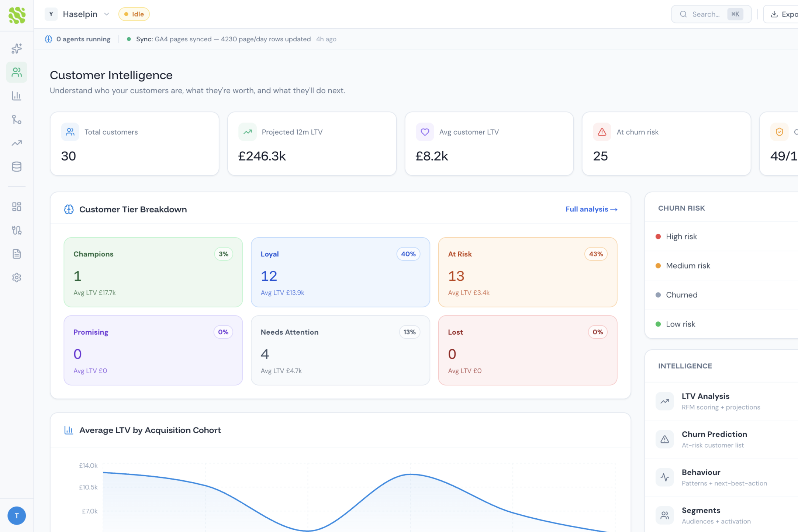Screen dimensions: 798x532
Task: Select the At Risk tier card
Action: click(527, 272)
